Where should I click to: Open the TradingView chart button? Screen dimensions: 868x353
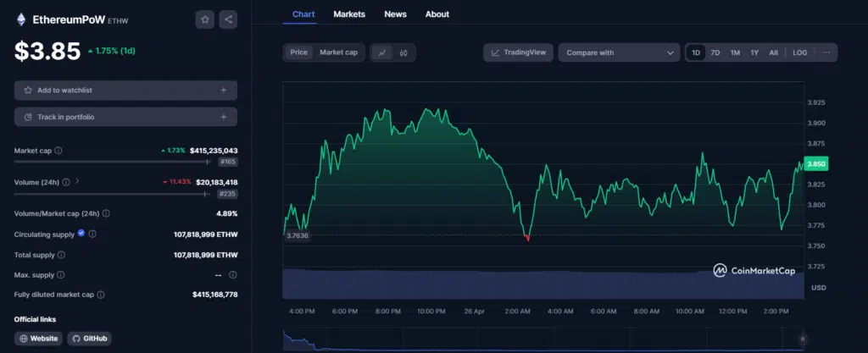point(519,52)
